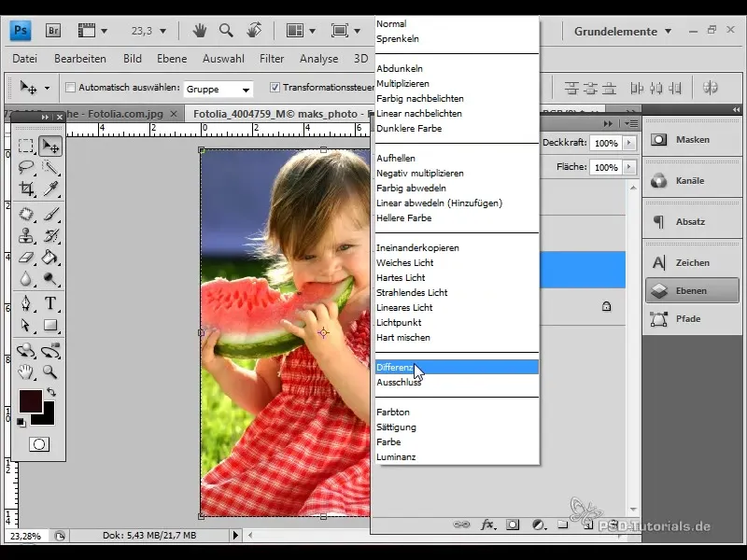Select the Clone Stamp tool
This screenshot has width=747, height=560.
click(x=26, y=236)
